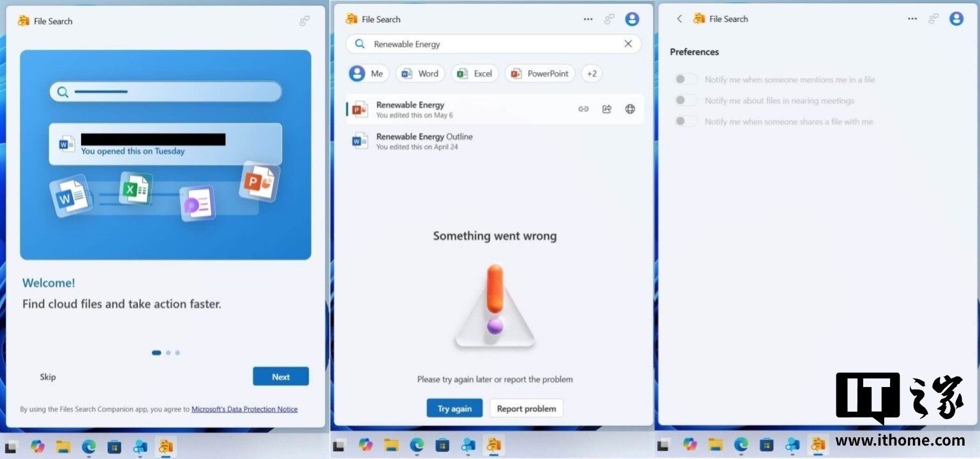
Task: Filter results by Word documents
Action: [x=420, y=73]
